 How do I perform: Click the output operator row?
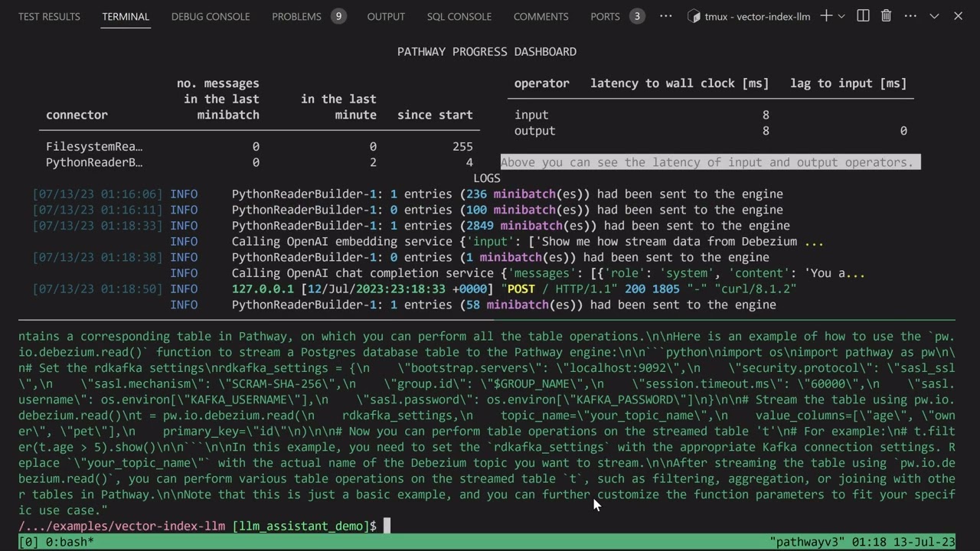click(x=710, y=131)
